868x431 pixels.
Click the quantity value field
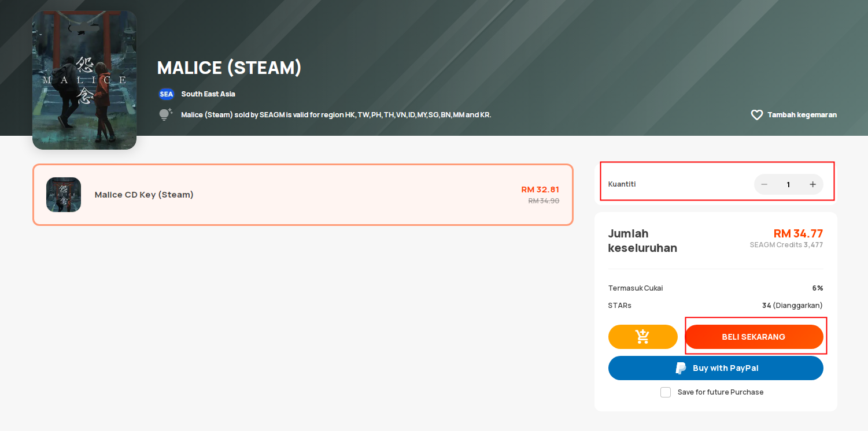pos(788,184)
